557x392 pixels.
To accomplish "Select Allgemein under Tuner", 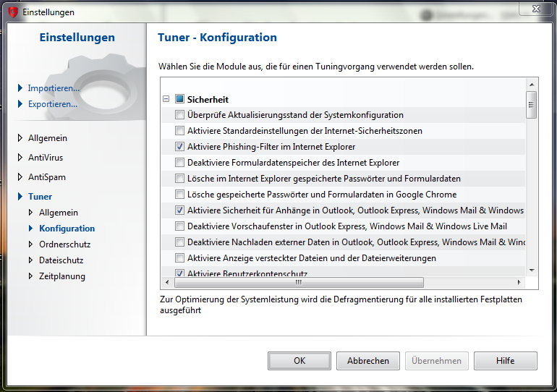I will (x=58, y=213).
